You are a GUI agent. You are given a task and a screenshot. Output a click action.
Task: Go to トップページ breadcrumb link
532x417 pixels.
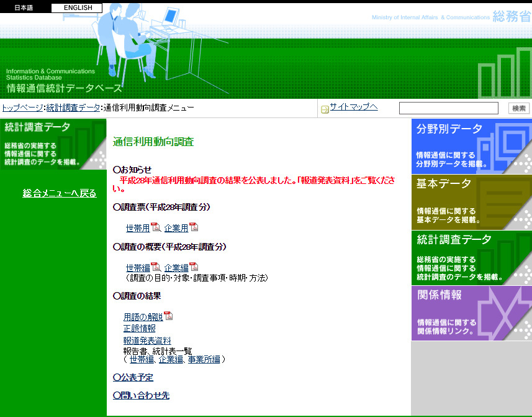pyautogui.click(x=22, y=108)
